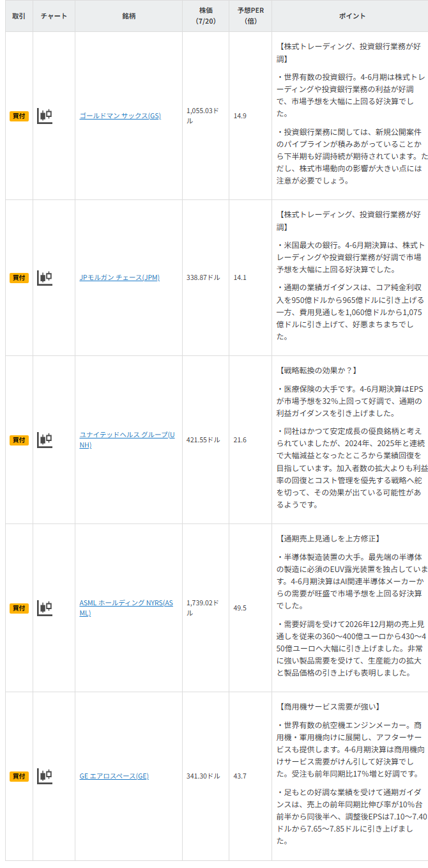Open ゴールドマン サックス(GS) stock link
The image size is (428, 868).
tap(120, 116)
